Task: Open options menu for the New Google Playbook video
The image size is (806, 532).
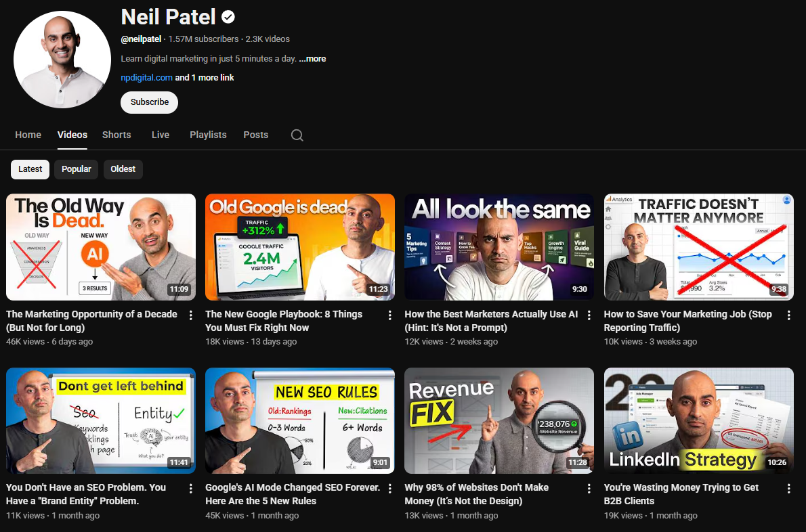Action: [389, 315]
